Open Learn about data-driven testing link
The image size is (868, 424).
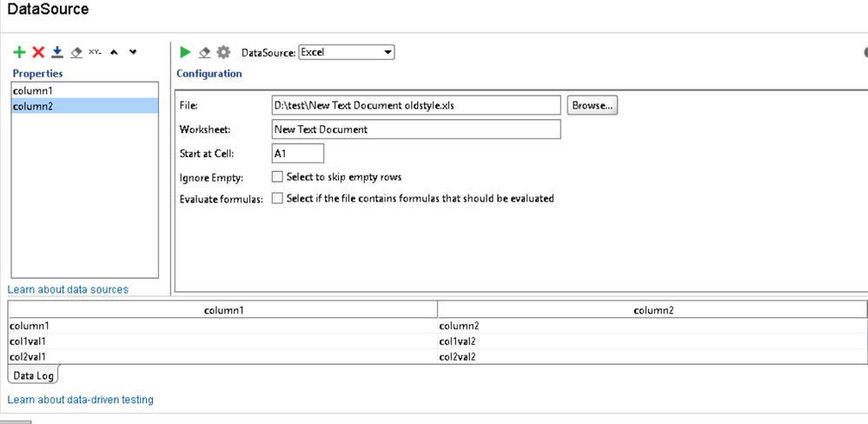click(x=80, y=400)
